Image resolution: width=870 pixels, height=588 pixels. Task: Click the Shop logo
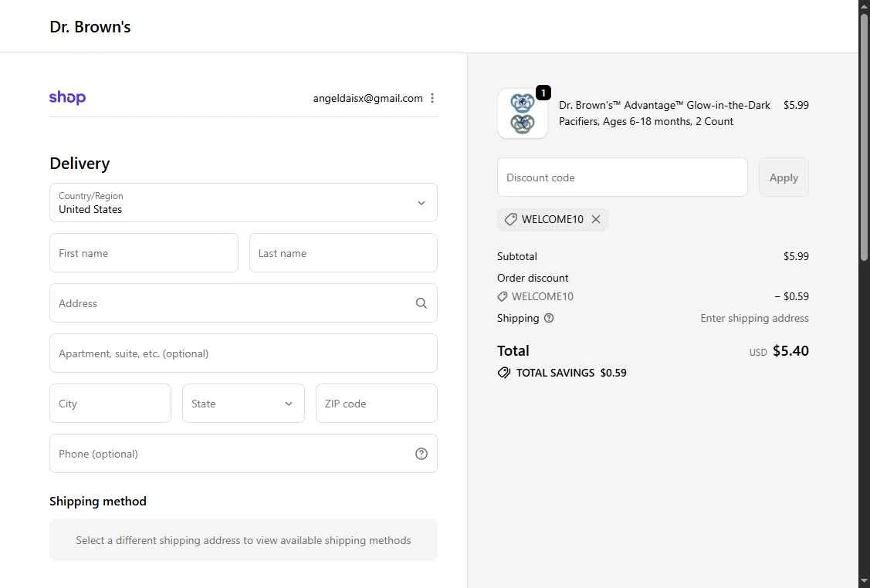67,98
